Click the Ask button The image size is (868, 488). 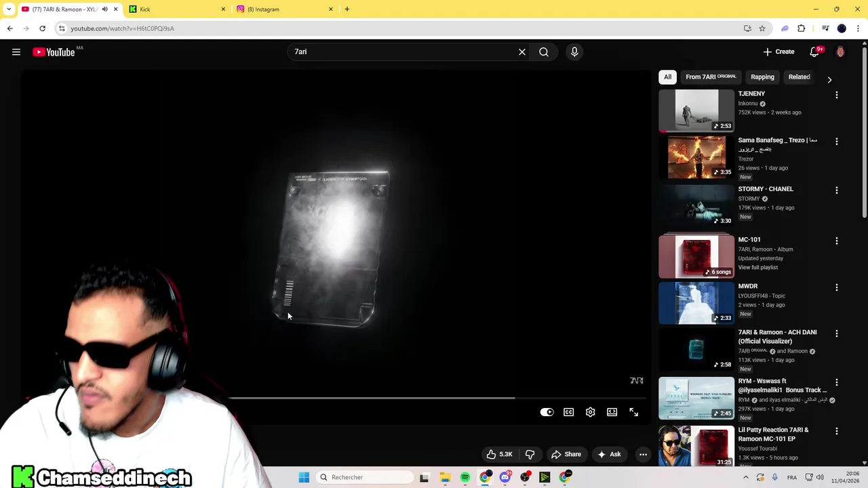coord(608,455)
